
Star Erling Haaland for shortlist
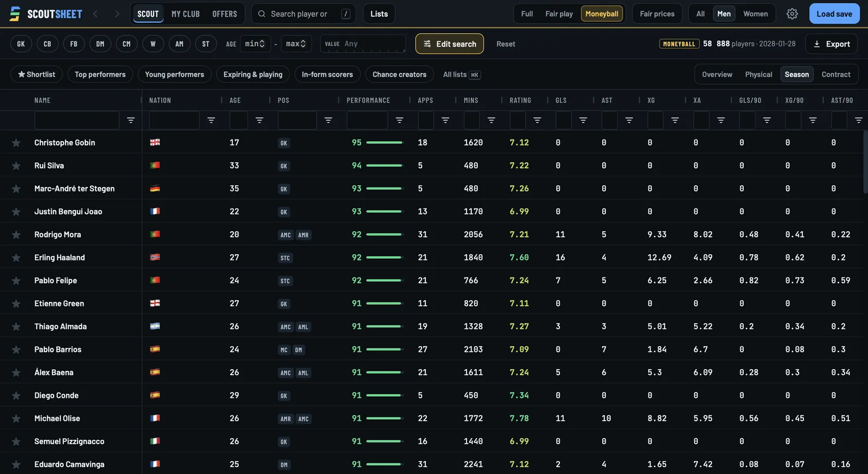pos(16,258)
